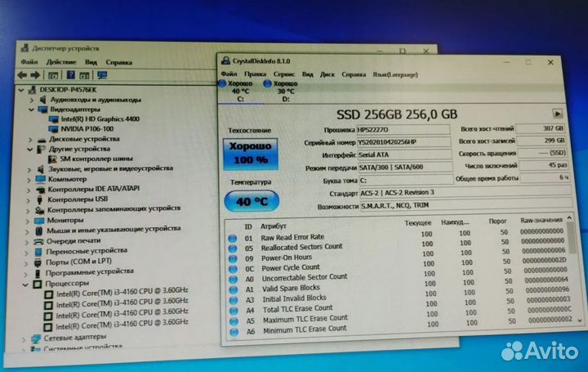The image size is (588, 372).
Task: Select the C: disk status icon
Action: click(222, 84)
